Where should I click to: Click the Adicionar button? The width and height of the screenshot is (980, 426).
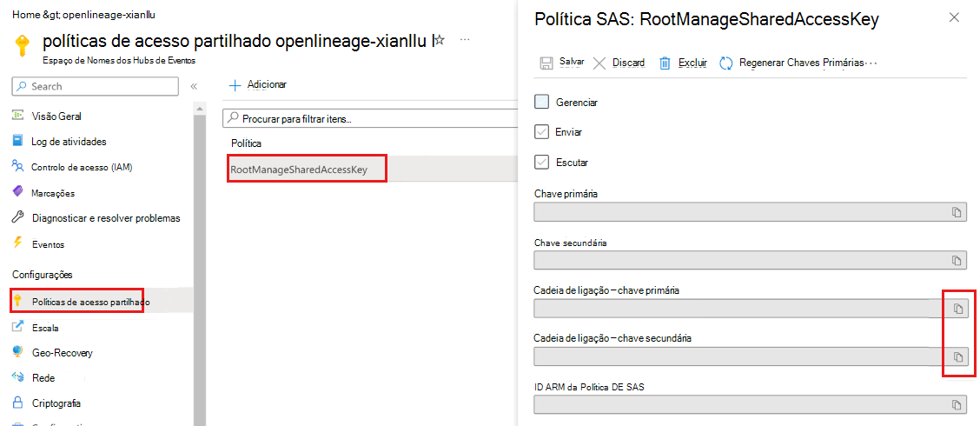pos(258,84)
